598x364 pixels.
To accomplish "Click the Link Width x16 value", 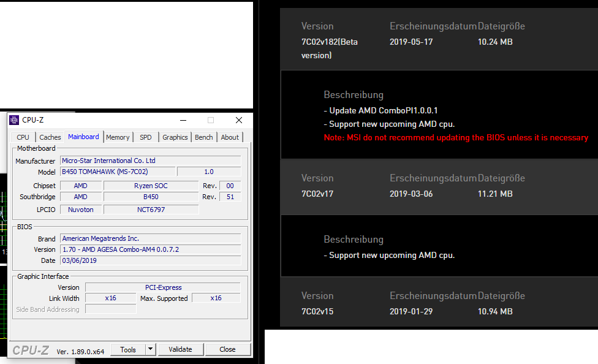I will [111, 298].
